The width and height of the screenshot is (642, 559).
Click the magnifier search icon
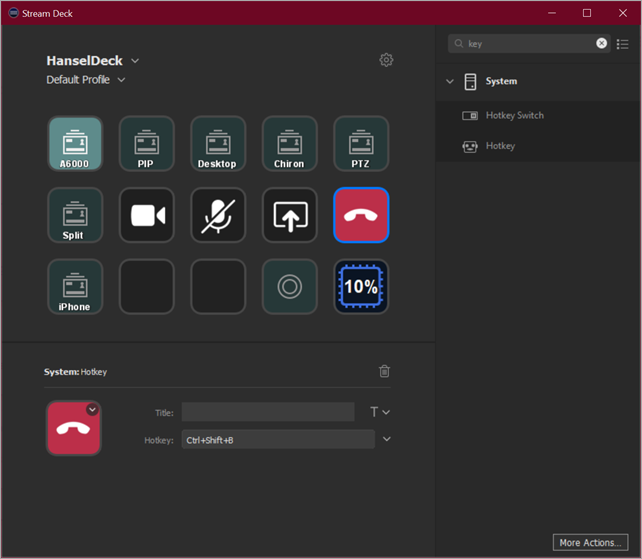[459, 43]
